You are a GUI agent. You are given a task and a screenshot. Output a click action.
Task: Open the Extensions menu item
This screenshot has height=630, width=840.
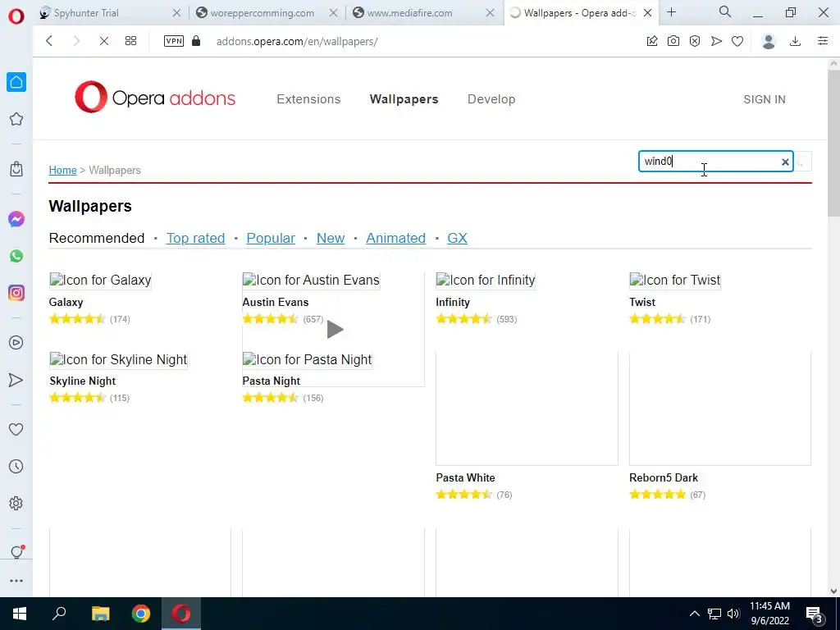308,99
